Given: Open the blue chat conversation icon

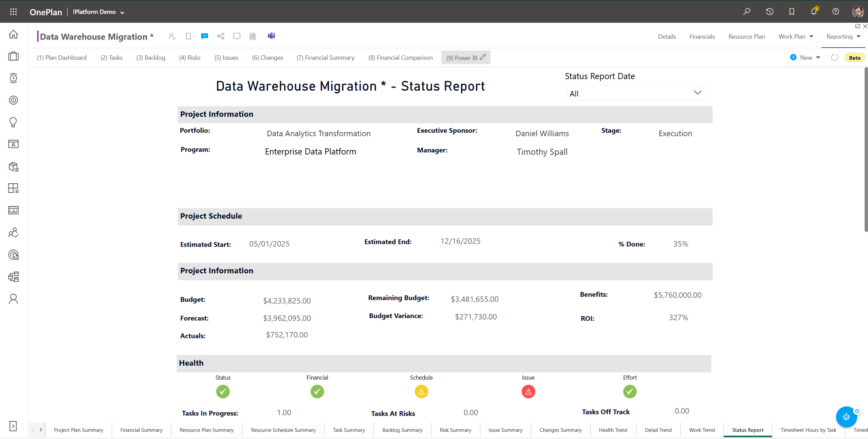Looking at the screenshot, I should pos(204,36).
